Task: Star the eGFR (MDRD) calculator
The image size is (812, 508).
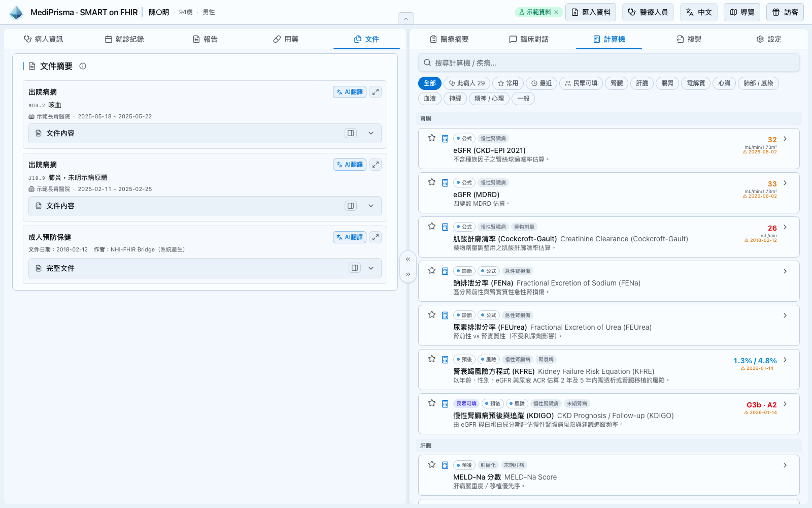Action: point(432,182)
